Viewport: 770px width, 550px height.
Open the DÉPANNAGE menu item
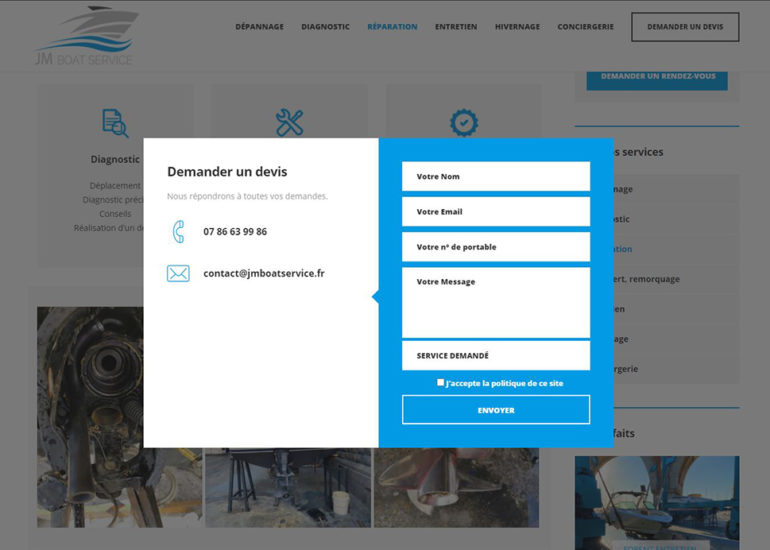[259, 27]
